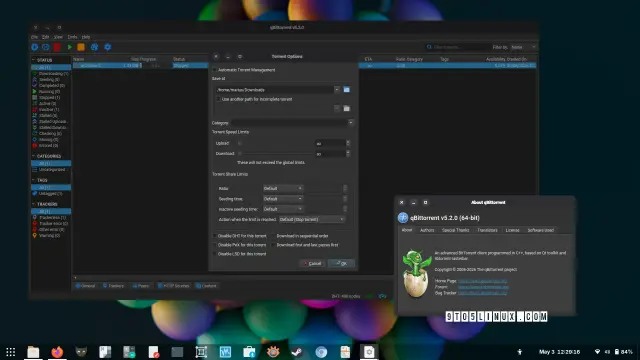
Task: Select the Checking (0) status filter
Action: [51, 133]
